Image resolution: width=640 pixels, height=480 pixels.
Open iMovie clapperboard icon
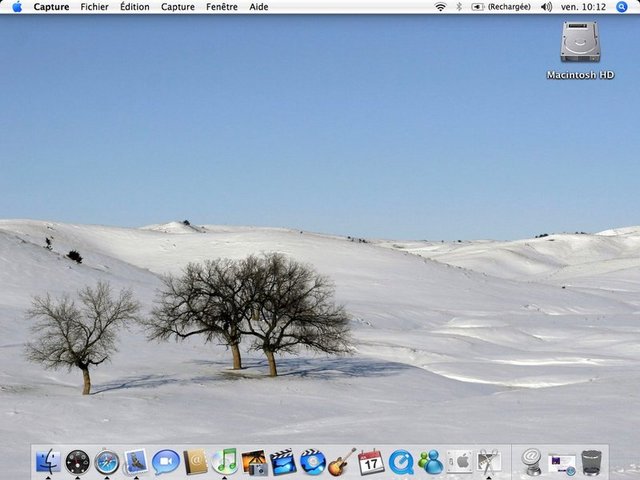click(x=283, y=462)
